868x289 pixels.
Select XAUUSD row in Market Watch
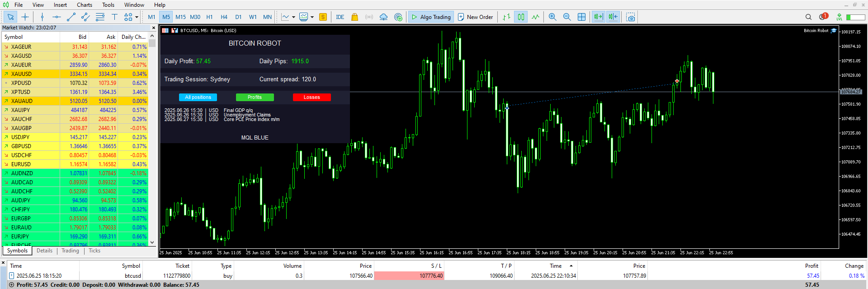click(75, 74)
